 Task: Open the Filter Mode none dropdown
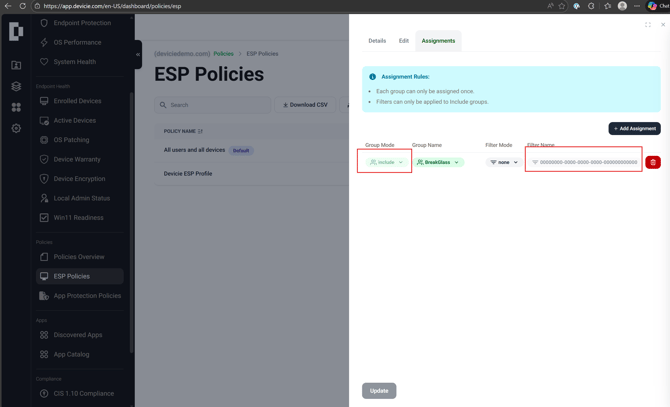[x=504, y=162]
